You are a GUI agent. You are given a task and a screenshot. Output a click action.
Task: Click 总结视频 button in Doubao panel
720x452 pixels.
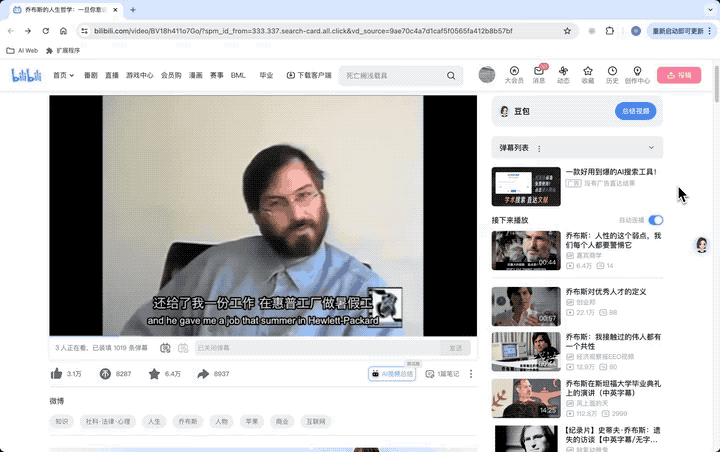(636, 111)
